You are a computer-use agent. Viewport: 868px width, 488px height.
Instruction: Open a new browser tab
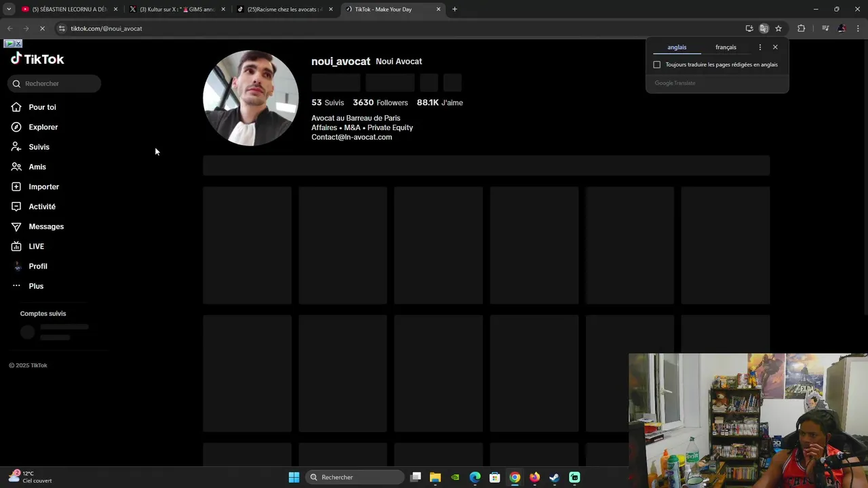pos(454,9)
